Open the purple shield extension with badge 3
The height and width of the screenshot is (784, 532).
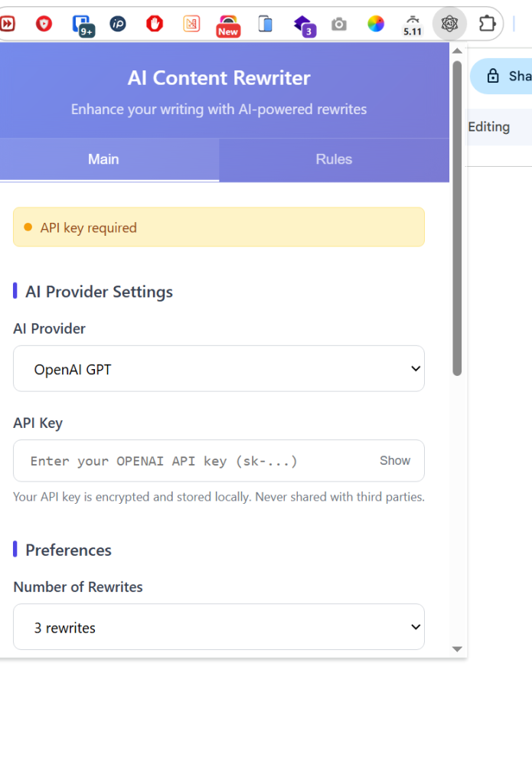[x=303, y=24]
